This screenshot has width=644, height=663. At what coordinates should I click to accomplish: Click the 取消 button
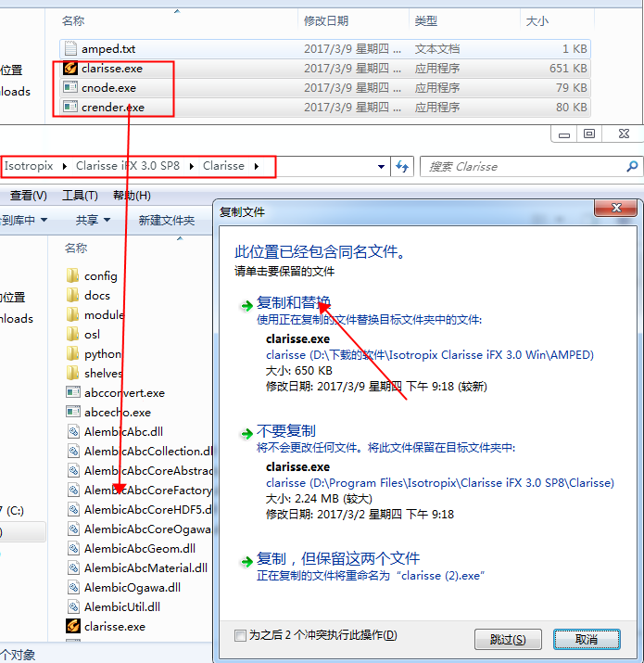point(587,639)
